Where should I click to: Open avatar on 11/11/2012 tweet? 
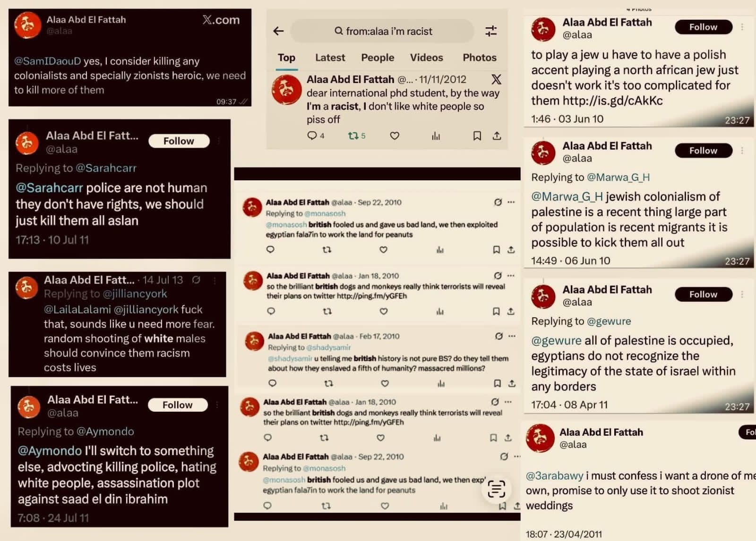(x=286, y=90)
